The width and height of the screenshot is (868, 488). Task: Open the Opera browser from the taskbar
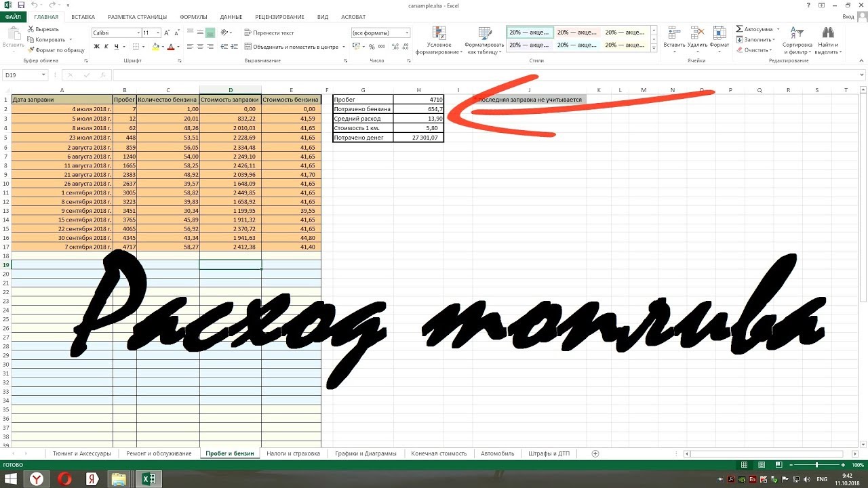[x=65, y=479]
